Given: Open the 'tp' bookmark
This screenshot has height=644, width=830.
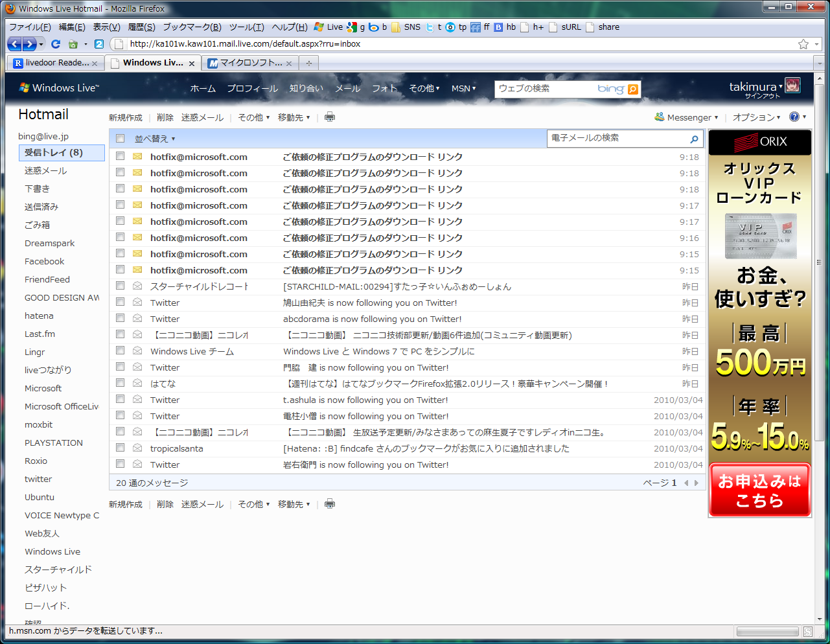Looking at the screenshot, I should click(x=456, y=27).
